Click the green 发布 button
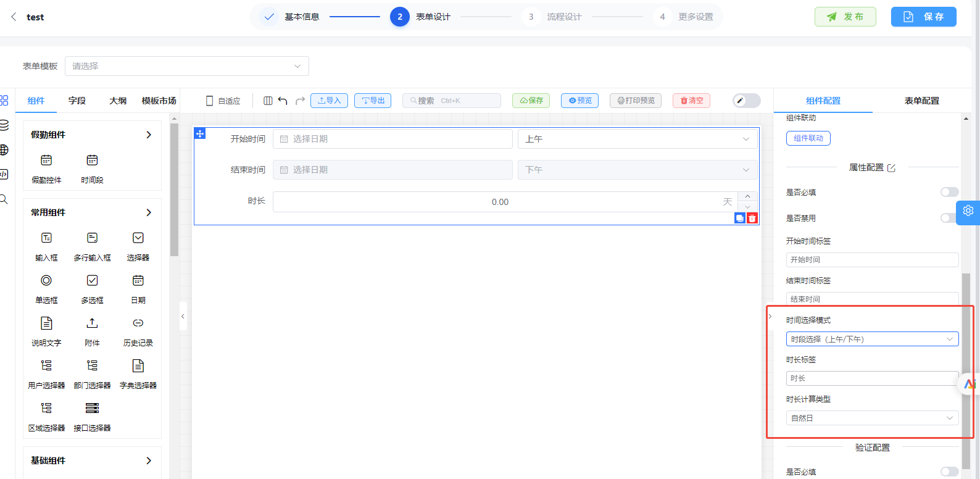This screenshot has height=479, width=980. (x=845, y=17)
